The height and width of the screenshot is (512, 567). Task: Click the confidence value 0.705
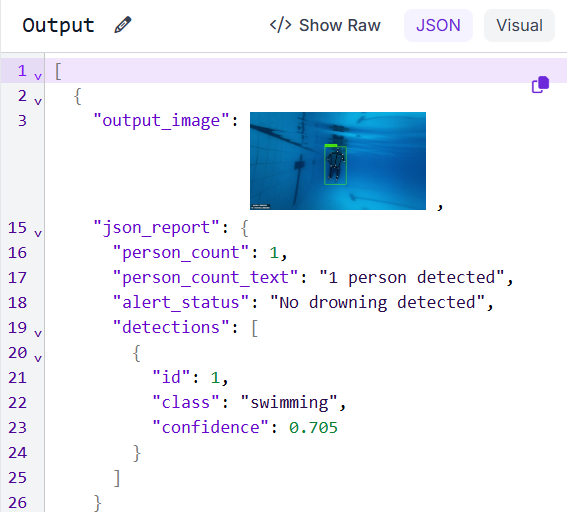(313, 427)
